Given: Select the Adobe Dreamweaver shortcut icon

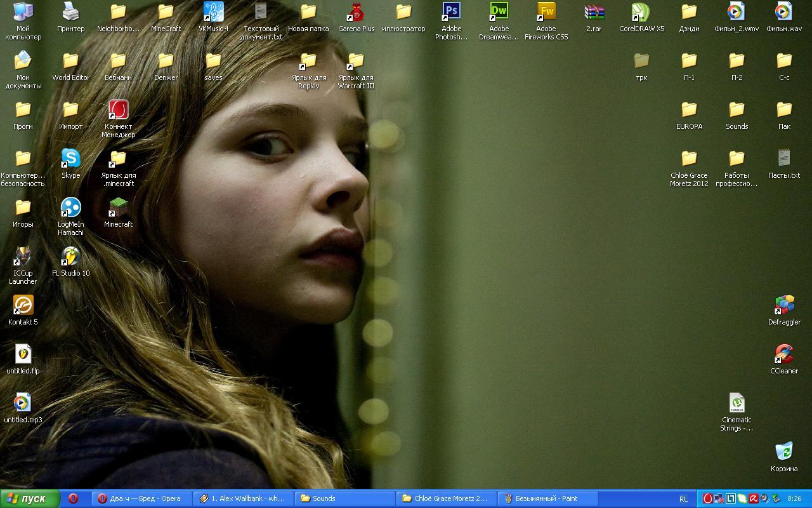Looking at the screenshot, I should pyautogui.click(x=499, y=12).
